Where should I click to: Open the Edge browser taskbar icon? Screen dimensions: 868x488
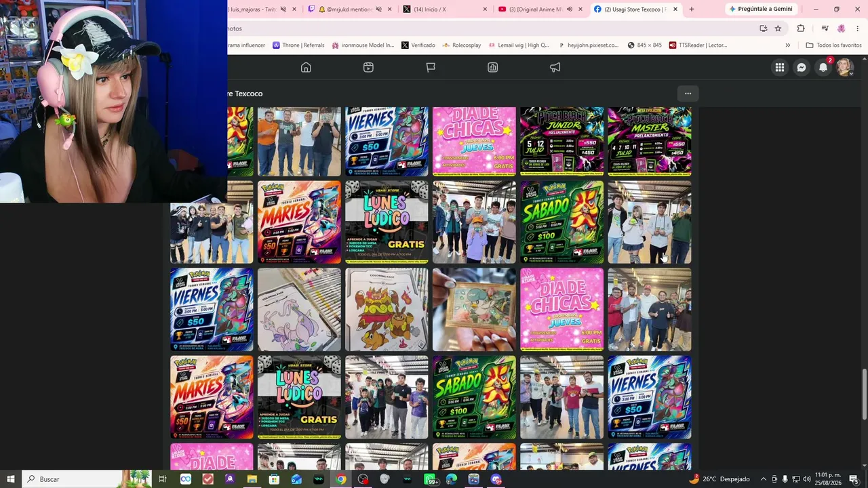[452, 479]
